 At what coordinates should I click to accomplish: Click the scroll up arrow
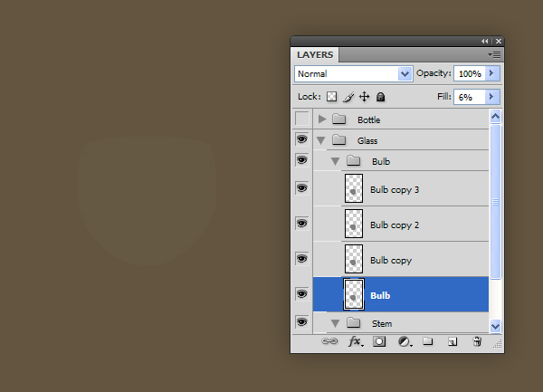pos(496,117)
